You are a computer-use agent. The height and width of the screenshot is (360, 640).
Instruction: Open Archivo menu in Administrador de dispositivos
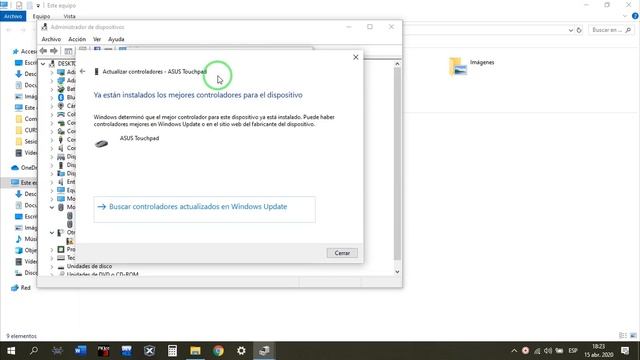tap(51, 39)
